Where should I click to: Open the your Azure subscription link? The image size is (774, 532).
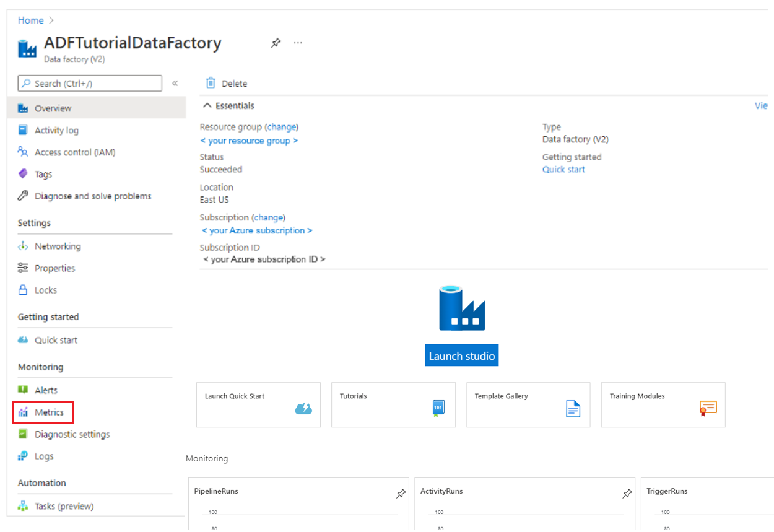(x=258, y=230)
